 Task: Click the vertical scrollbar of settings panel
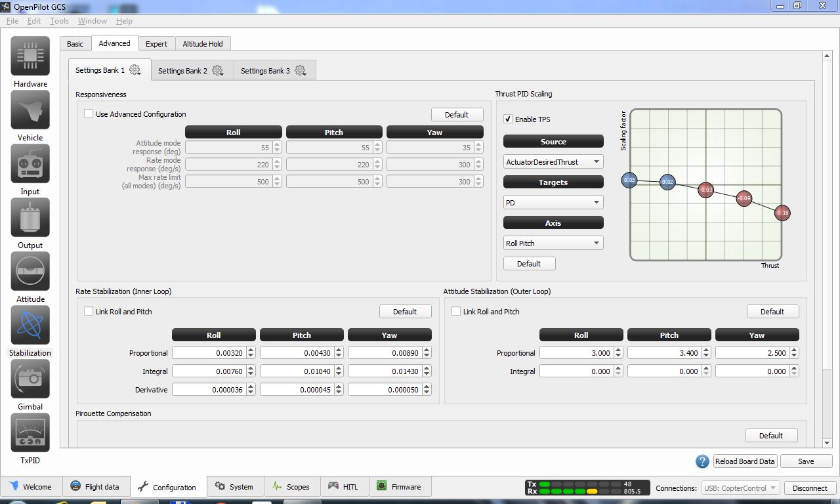click(827, 249)
